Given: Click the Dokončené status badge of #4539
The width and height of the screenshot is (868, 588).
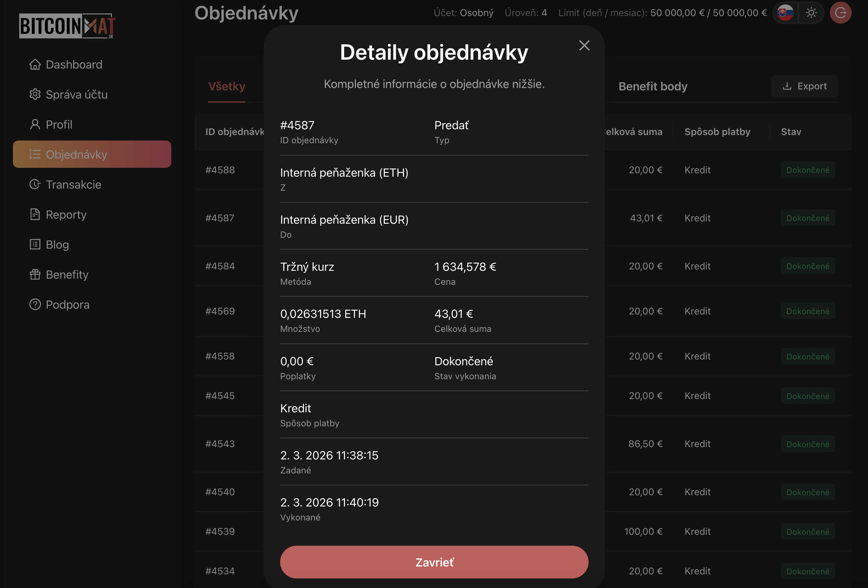Looking at the screenshot, I should [x=808, y=531].
